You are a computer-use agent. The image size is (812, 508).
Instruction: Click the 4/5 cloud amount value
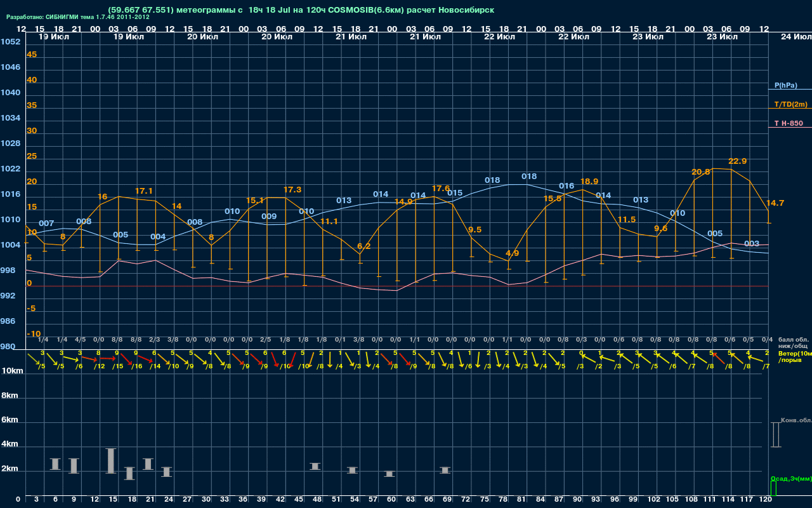[80, 340]
